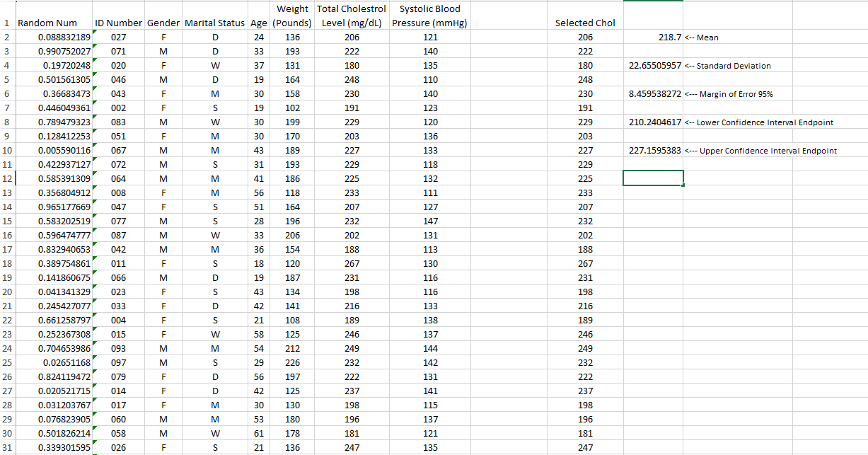Click the random number 0.990752027
The width and height of the screenshot is (868, 455).
pyautogui.click(x=53, y=51)
